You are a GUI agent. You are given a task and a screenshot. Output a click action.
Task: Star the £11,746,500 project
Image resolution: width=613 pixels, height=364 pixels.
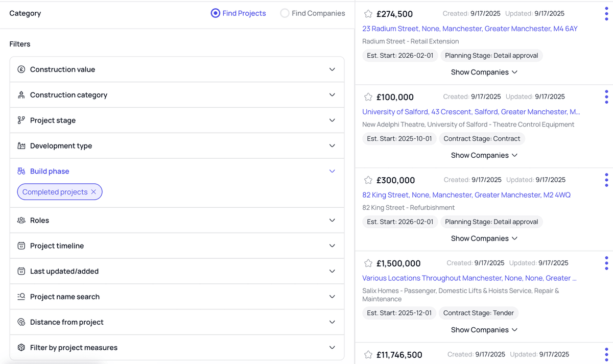click(368, 355)
